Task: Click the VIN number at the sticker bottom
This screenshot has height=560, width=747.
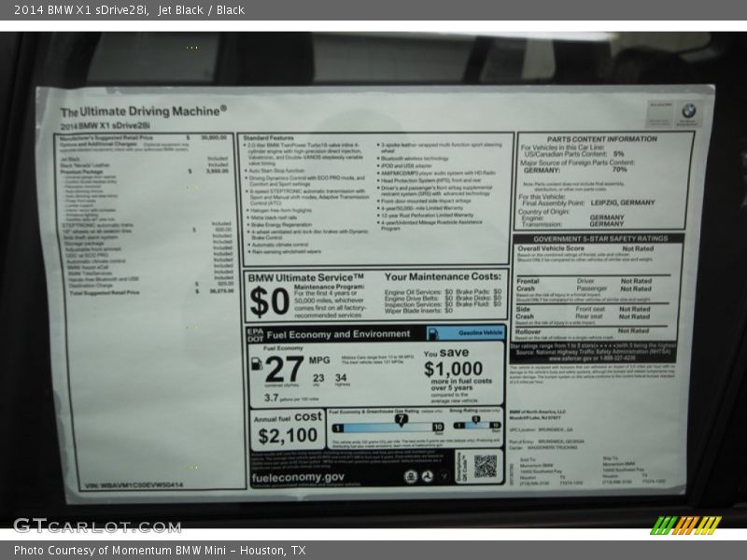Action: point(134,485)
